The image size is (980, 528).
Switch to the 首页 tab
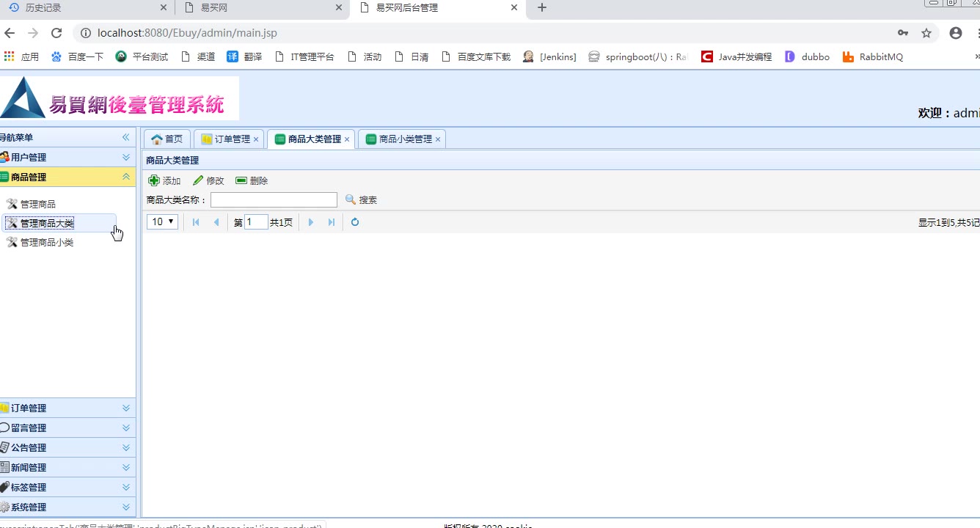[x=167, y=139]
